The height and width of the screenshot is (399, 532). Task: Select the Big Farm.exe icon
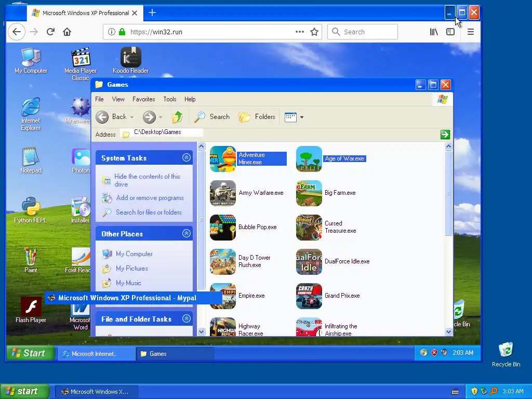tap(309, 193)
